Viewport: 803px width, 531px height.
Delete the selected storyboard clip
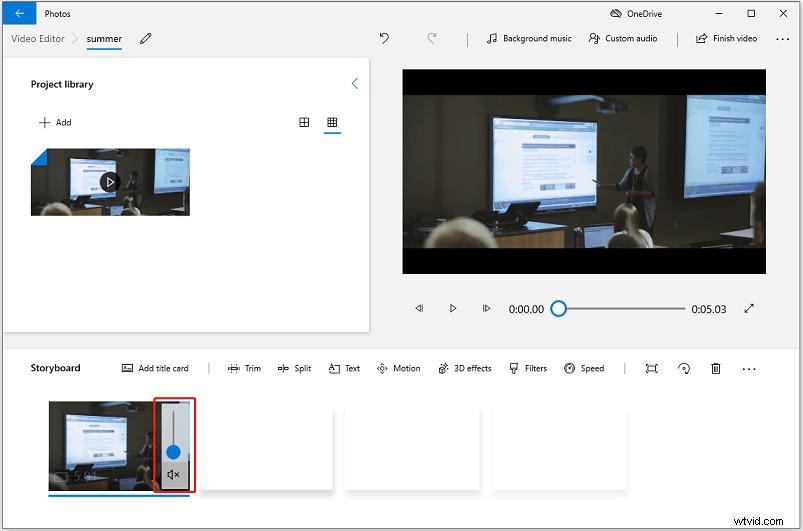tap(716, 369)
